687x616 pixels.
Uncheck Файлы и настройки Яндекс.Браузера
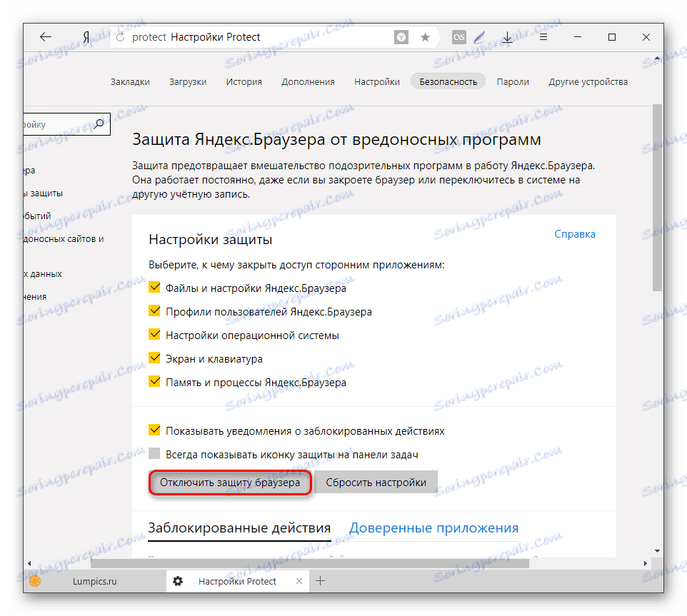(x=154, y=287)
